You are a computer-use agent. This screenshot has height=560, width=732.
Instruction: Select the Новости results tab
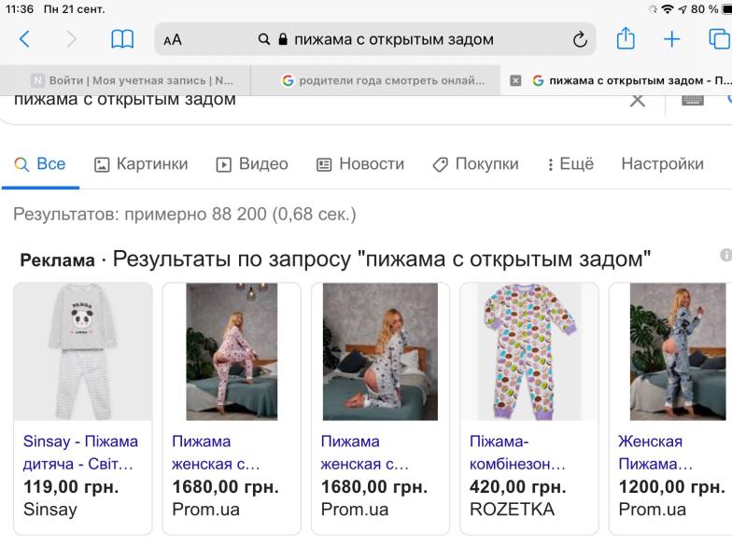point(360,164)
